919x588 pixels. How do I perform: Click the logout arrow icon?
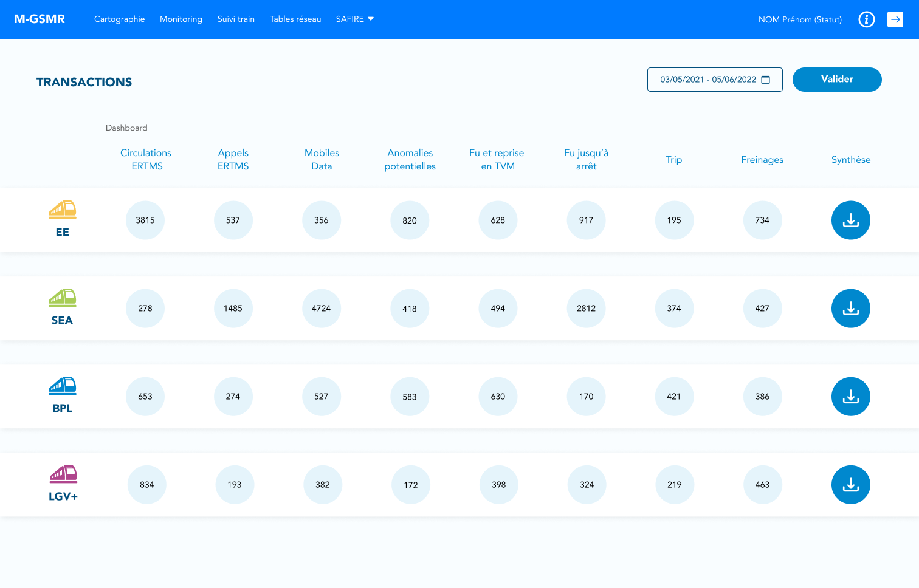895,19
